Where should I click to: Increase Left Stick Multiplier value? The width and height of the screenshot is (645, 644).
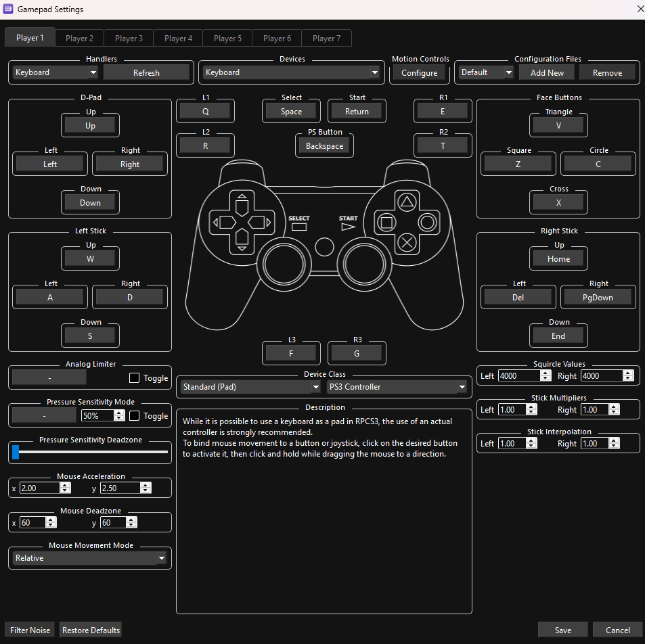[x=531, y=407]
